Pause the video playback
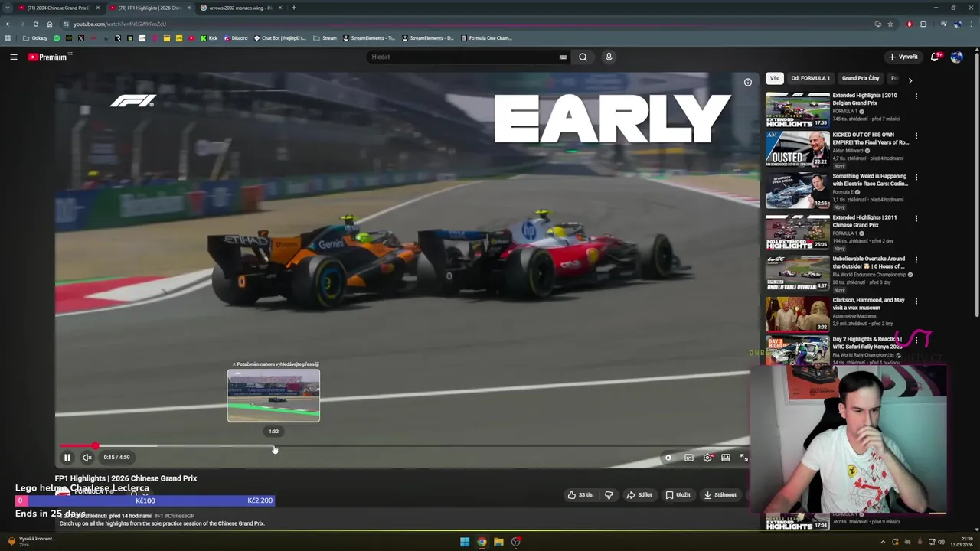980x551 pixels. 67,458
